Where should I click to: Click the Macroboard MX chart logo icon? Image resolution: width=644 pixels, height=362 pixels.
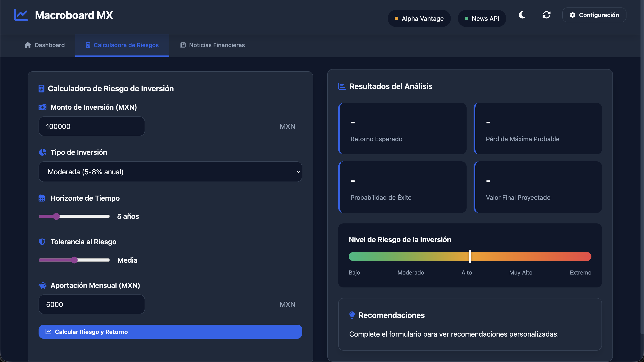[21, 15]
